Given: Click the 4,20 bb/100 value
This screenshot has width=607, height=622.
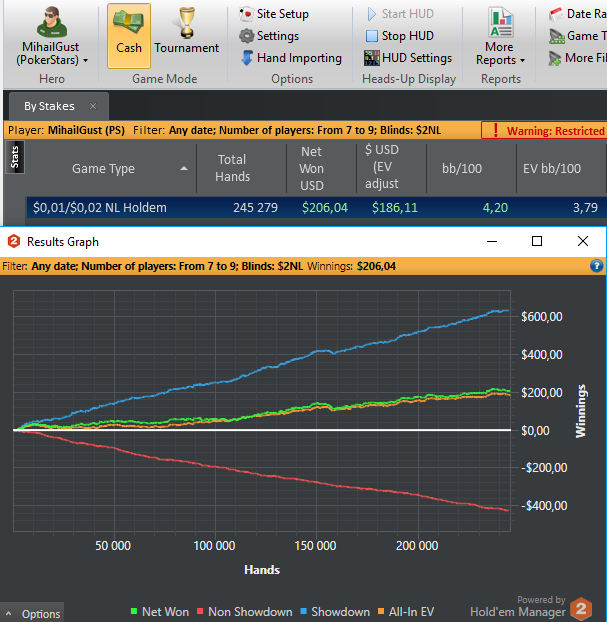Looking at the screenshot, I should tap(495, 207).
